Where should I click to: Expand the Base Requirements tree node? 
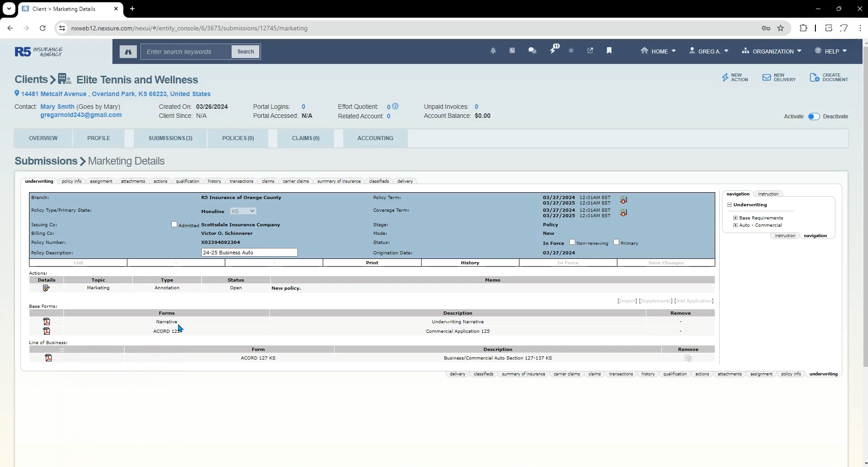(x=735, y=218)
